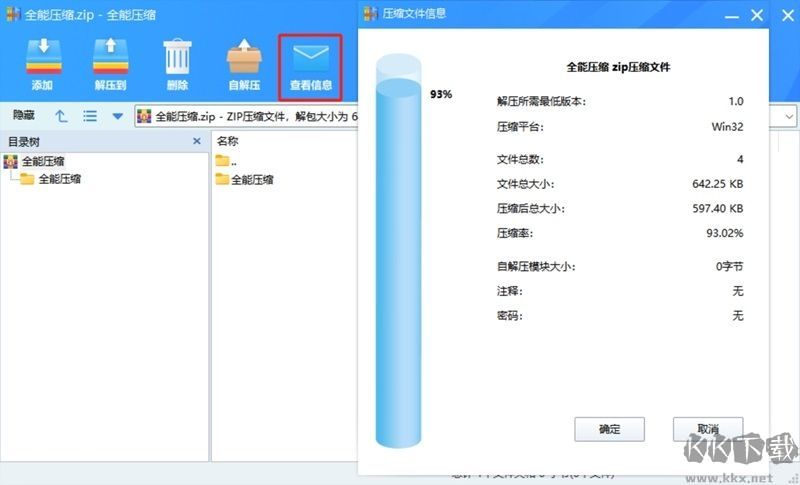800x485 pixels.
Task: Click the 93% compression ratio cylinder
Action: coord(398,251)
